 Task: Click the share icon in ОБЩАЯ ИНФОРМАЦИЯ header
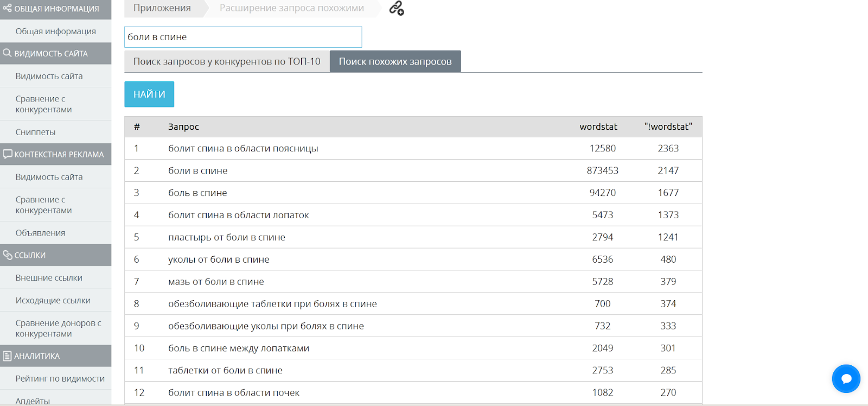pos(7,8)
